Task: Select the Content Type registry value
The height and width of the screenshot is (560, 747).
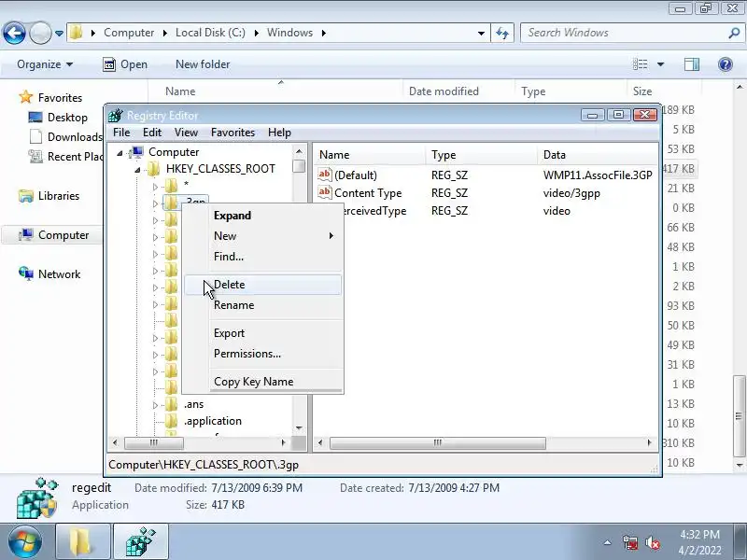Action: point(368,193)
